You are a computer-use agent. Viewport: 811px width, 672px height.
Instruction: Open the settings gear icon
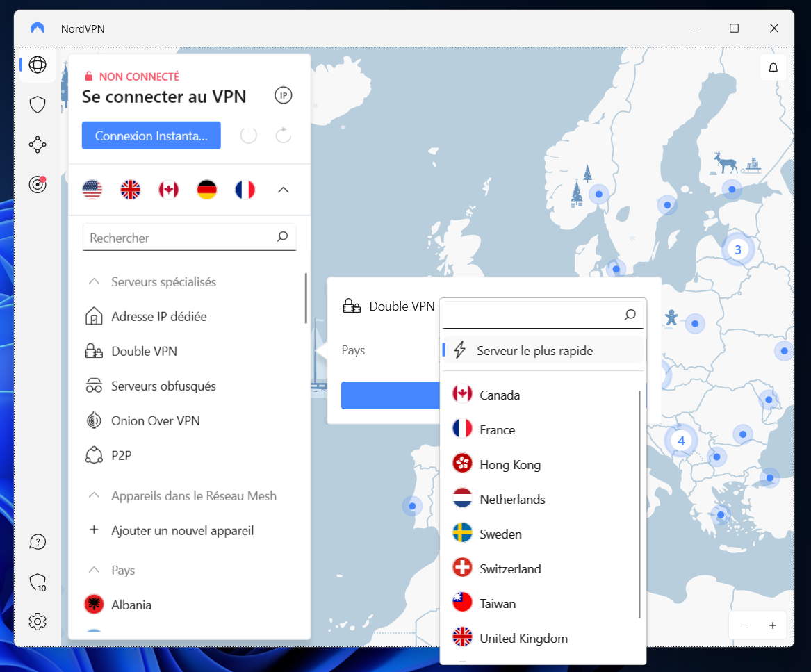coord(38,621)
